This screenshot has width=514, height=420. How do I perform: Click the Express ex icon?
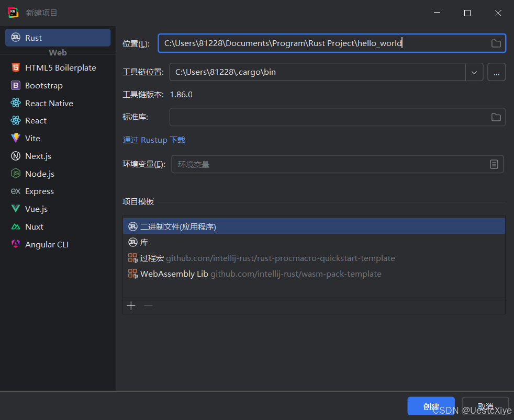pyautogui.click(x=16, y=191)
